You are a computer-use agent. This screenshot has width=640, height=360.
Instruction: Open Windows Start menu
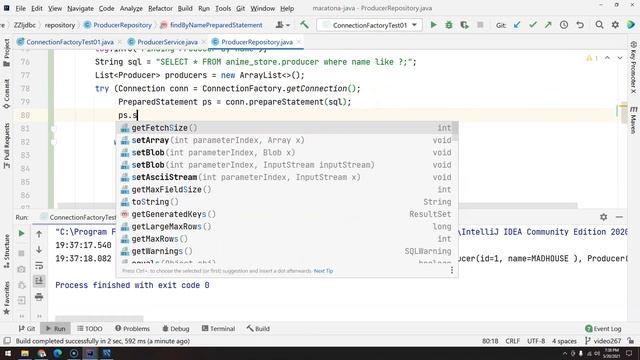[8, 353]
